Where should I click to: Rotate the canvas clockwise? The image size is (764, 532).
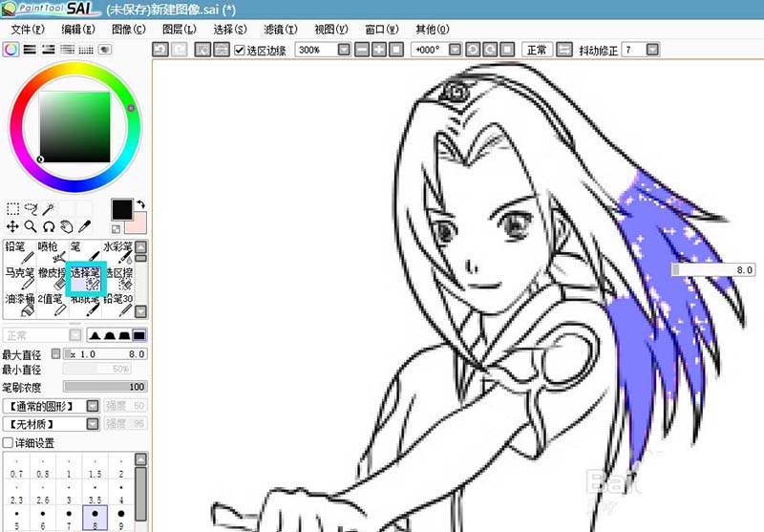(x=490, y=50)
